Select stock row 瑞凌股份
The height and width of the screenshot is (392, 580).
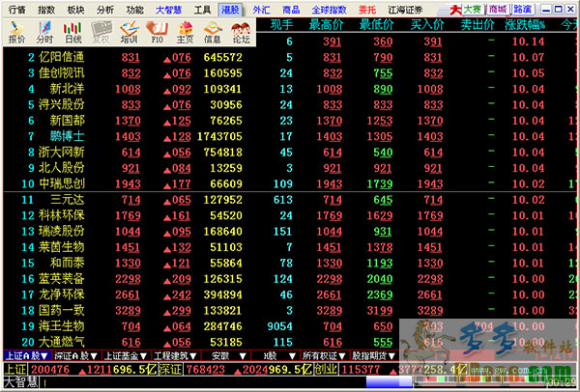(x=292, y=232)
